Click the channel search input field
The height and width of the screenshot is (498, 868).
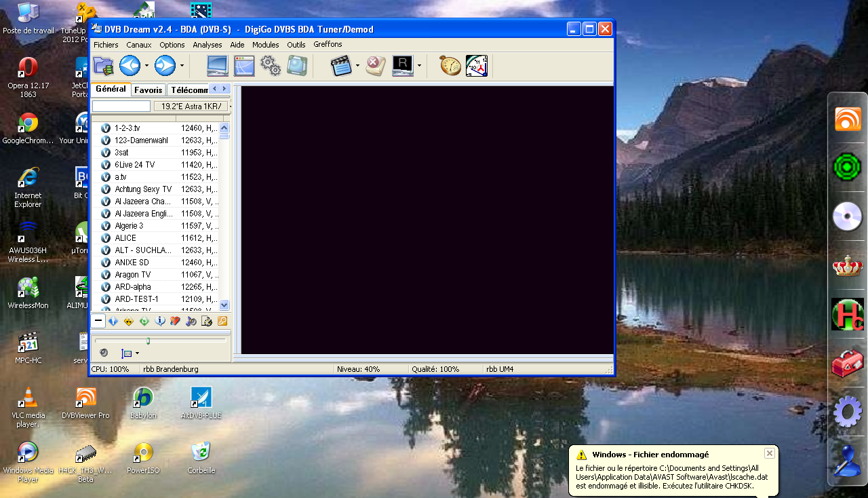(121, 107)
